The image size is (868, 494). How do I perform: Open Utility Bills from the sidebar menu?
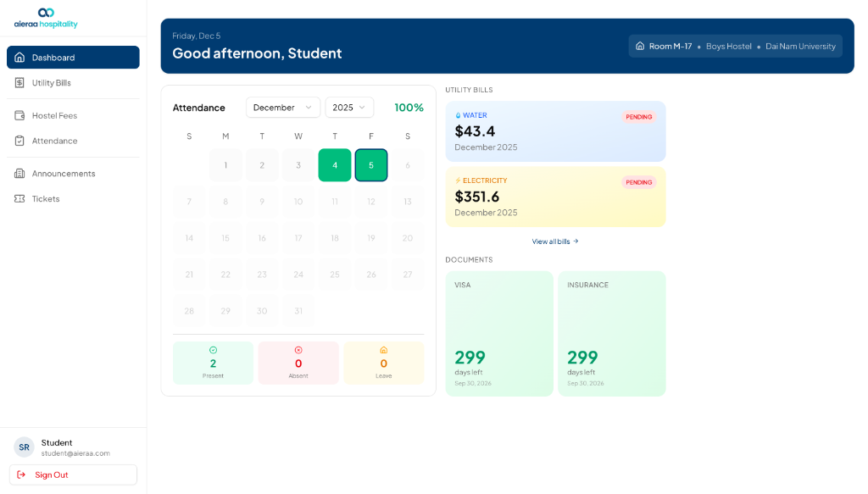click(x=73, y=82)
